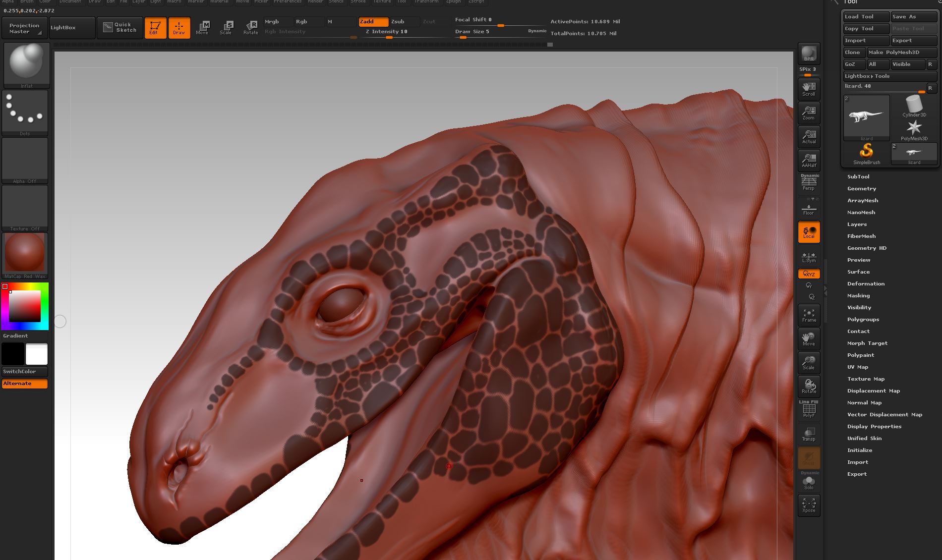
Task: Click Save As in Tool panel
Action: pos(914,16)
